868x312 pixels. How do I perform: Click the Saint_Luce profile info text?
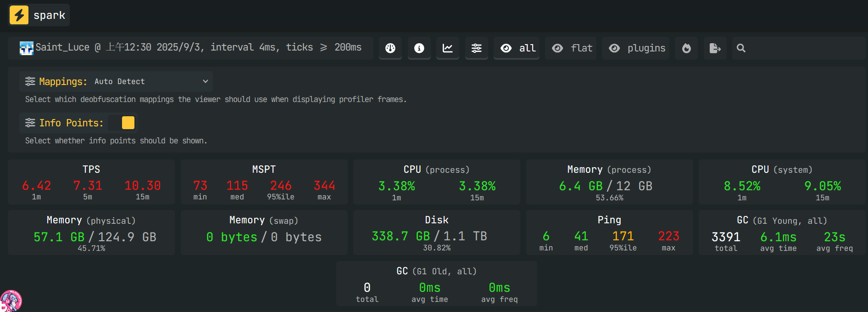coord(198,47)
